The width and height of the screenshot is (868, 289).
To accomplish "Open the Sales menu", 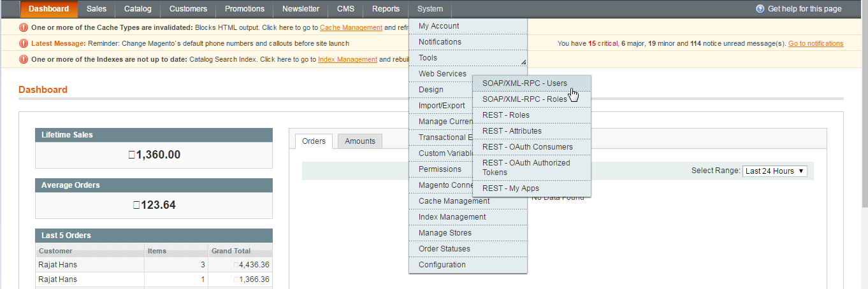I will click(x=96, y=9).
